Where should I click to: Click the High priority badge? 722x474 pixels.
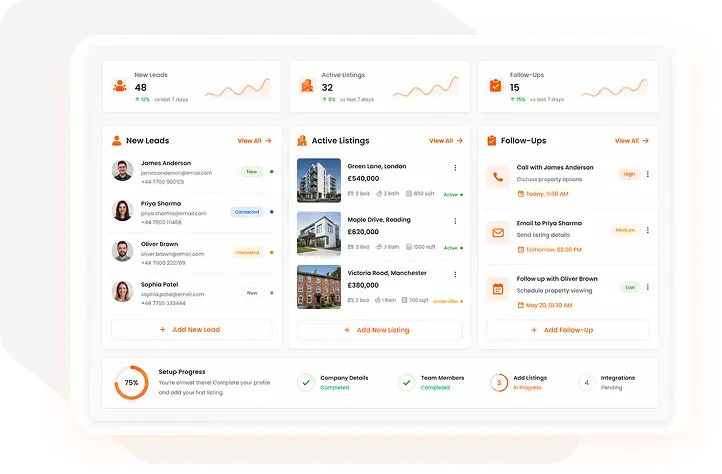[x=629, y=174]
